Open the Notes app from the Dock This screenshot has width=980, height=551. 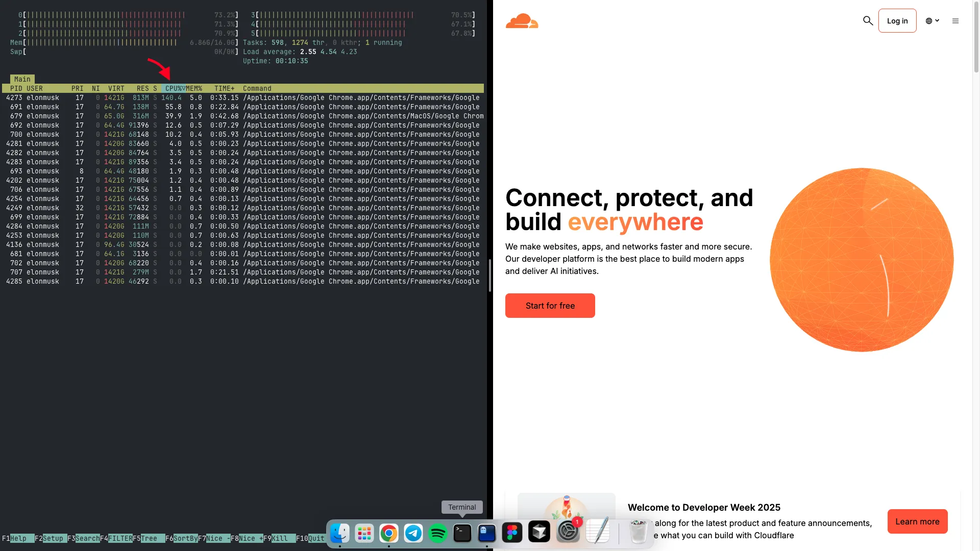pyautogui.click(x=598, y=533)
